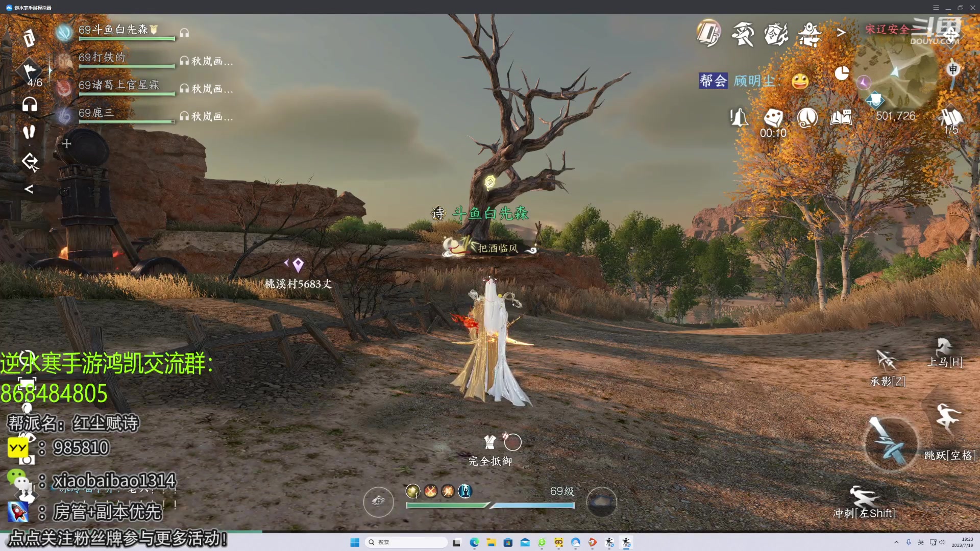This screenshot has height=551, width=980.
Task: Trigger the main sword attack button
Action: point(890,443)
